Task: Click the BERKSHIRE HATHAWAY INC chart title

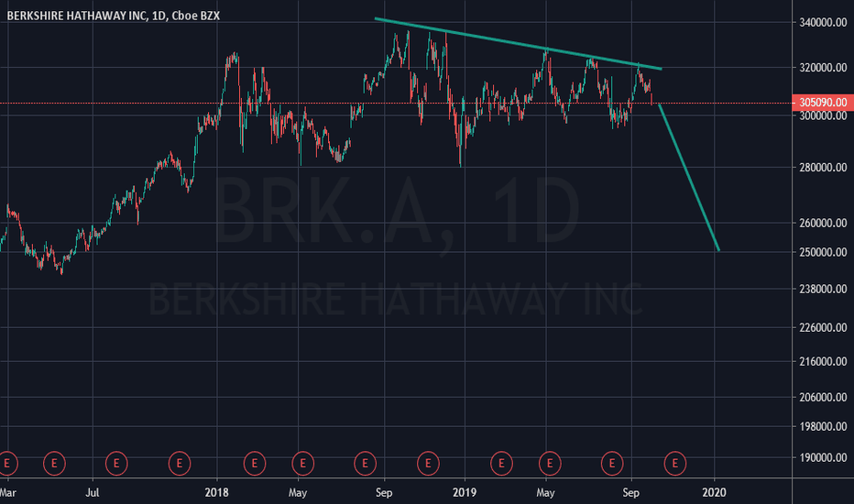Action: [114, 16]
